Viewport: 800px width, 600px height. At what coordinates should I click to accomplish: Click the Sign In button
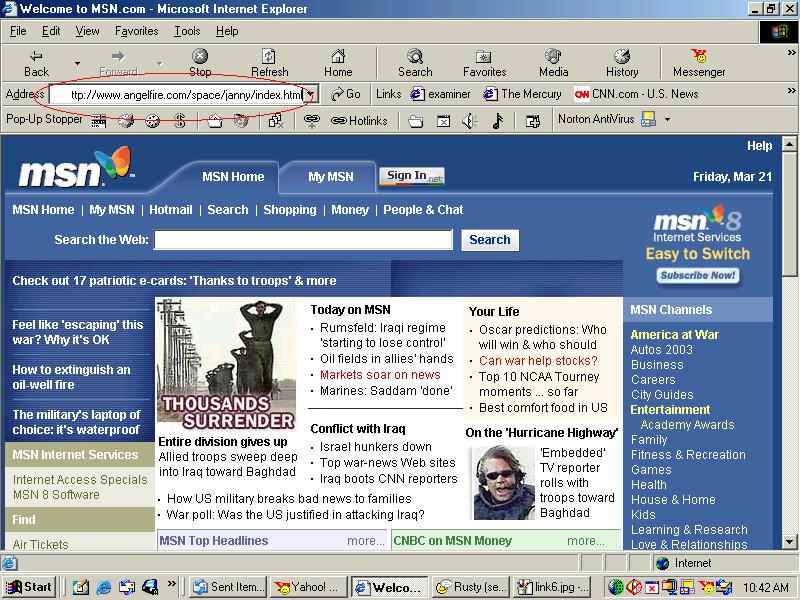coord(411,176)
